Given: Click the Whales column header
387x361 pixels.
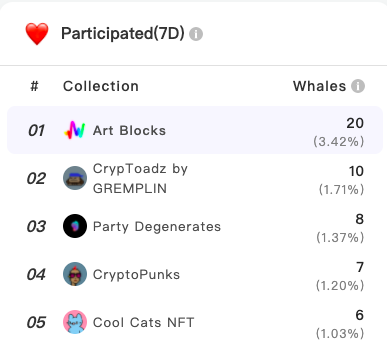Looking at the screenshot, I should coord(319,86).
